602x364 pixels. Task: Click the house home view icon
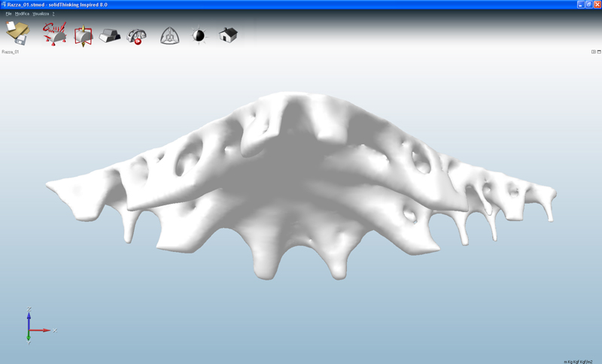click(x=228, y=35)
